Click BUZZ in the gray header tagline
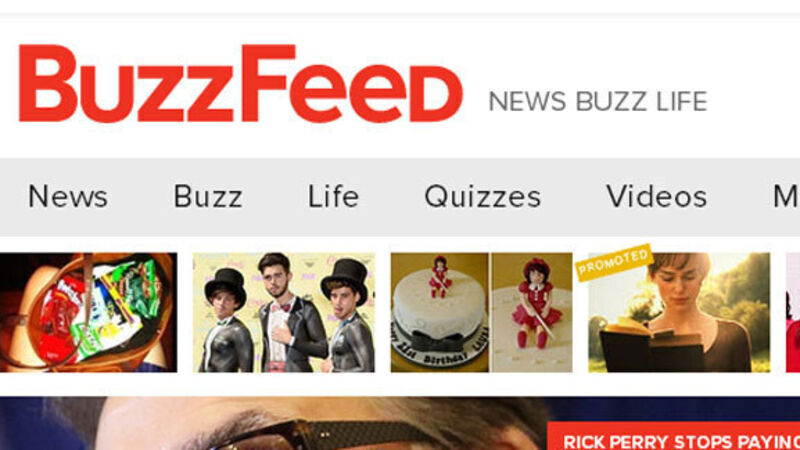This screenshot has height=450, width=800. [611, 102]
